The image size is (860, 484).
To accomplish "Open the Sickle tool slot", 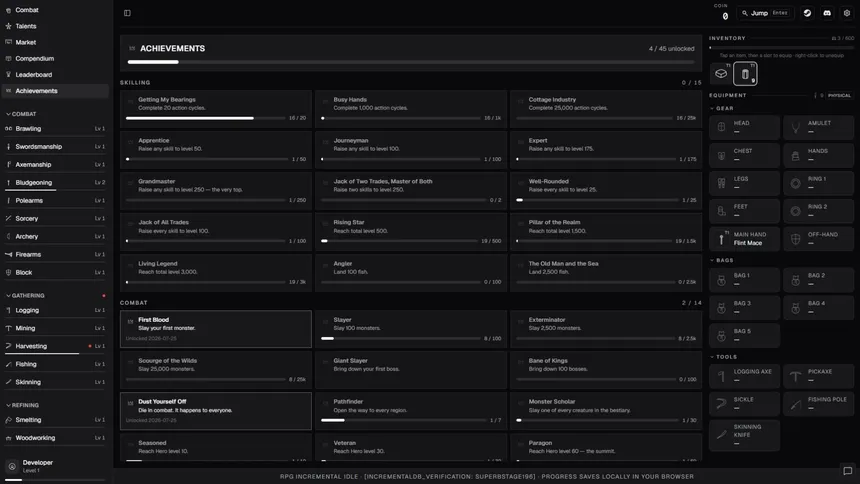I will pos(744,404).
